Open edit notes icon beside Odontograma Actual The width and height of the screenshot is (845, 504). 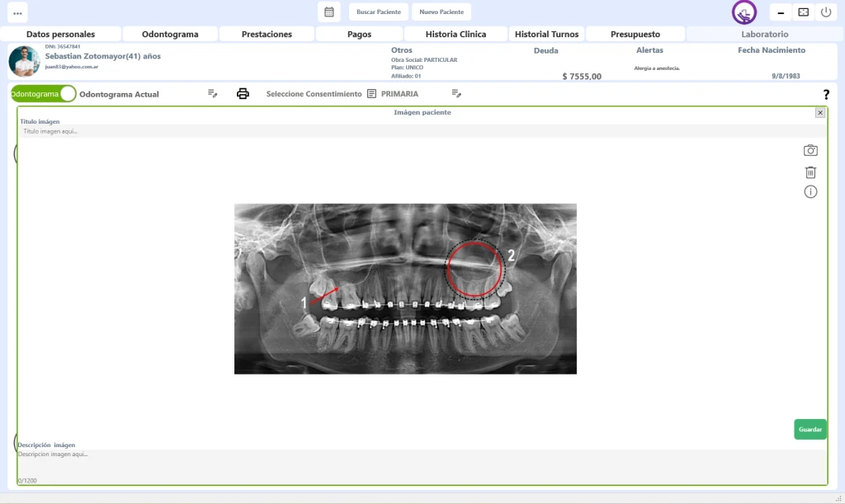tap(212, 94)
